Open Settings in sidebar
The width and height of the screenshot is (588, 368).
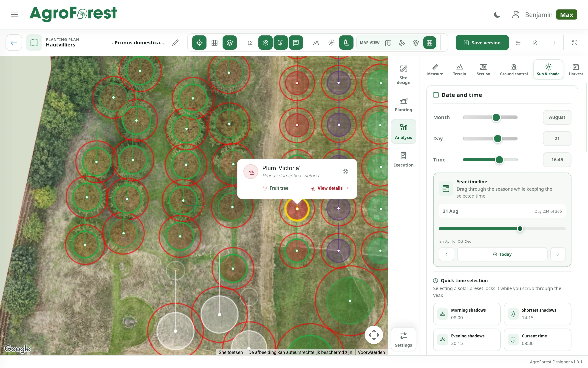coord(403,339)
